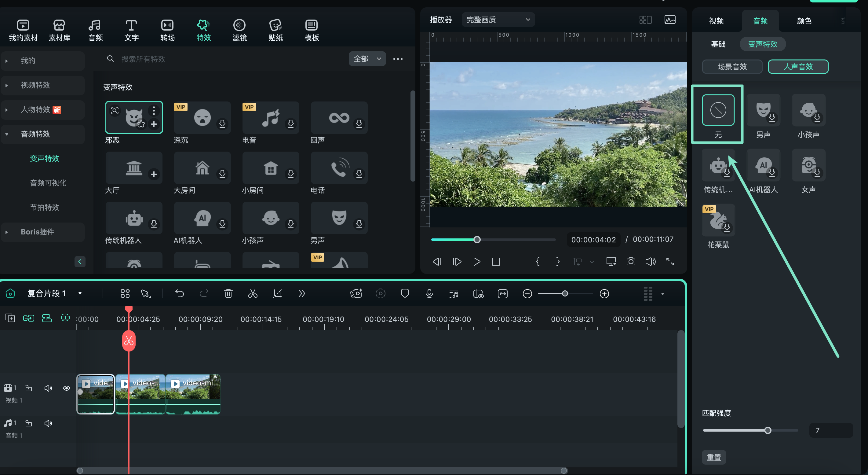Toggle video track visibility eye icon
This screenshot has height=475, width=868.
click(66, 388)
